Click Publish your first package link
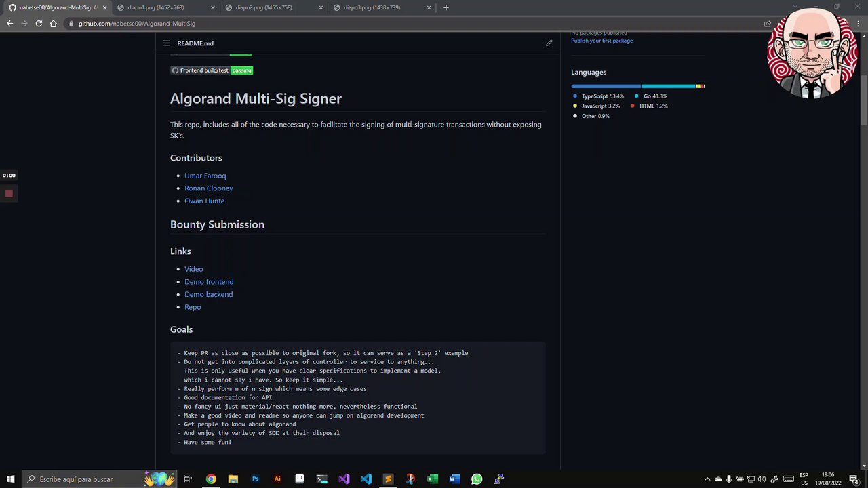This screenshot has height=488, width=868. 601,41
